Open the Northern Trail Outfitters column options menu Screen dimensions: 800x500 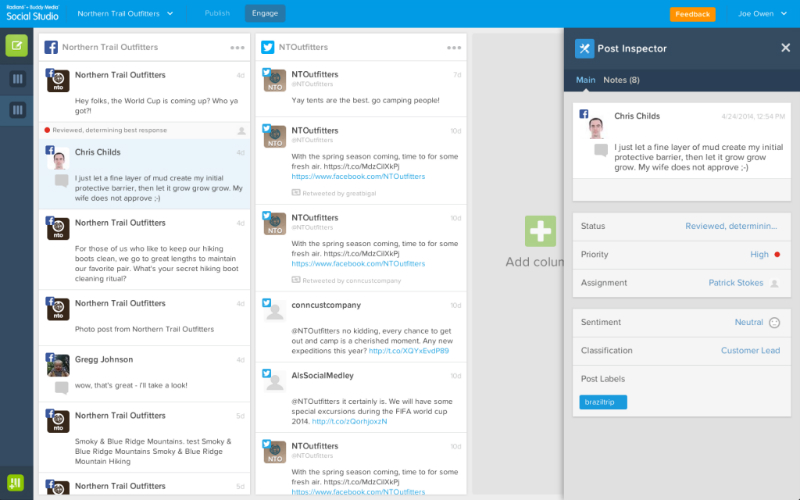[x=237, y=47]
